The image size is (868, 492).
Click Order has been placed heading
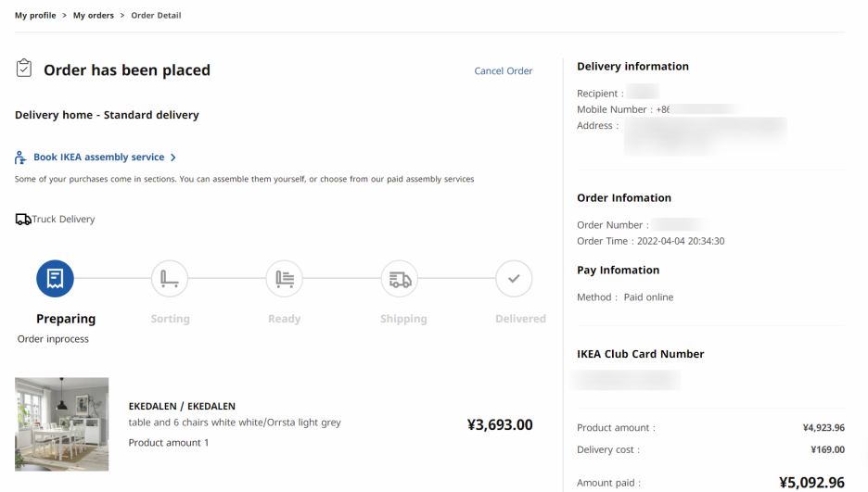(127, 70)
